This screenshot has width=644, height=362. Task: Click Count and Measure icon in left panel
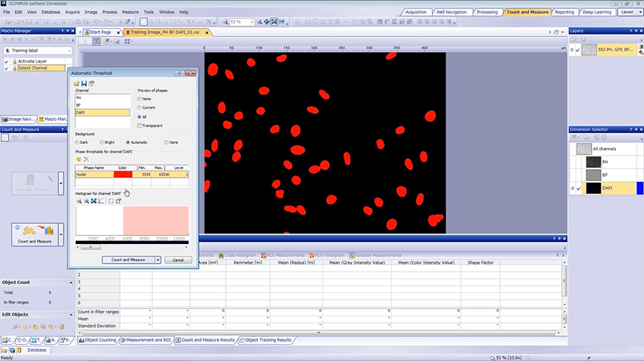(x=35, y=233)
